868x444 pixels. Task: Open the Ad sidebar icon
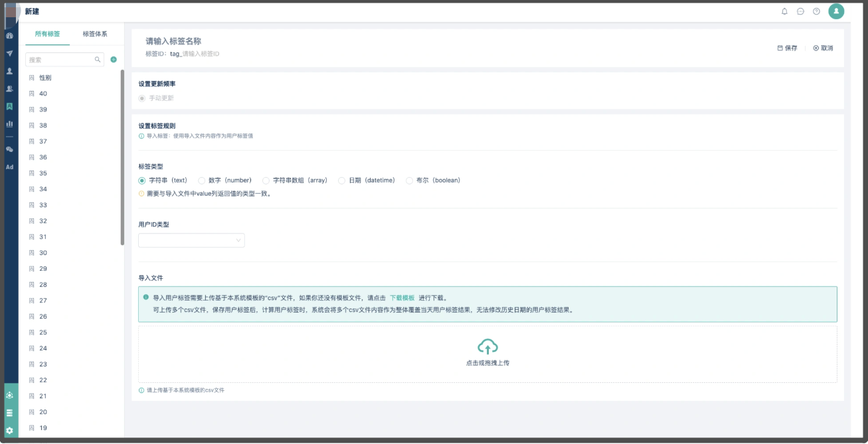tap(9, 167)
